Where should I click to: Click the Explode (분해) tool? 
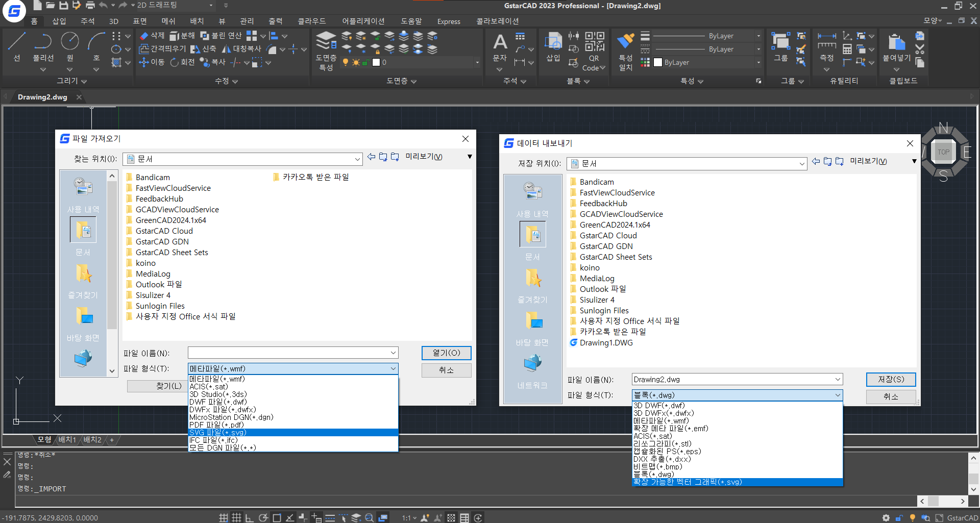click(182, 36)
